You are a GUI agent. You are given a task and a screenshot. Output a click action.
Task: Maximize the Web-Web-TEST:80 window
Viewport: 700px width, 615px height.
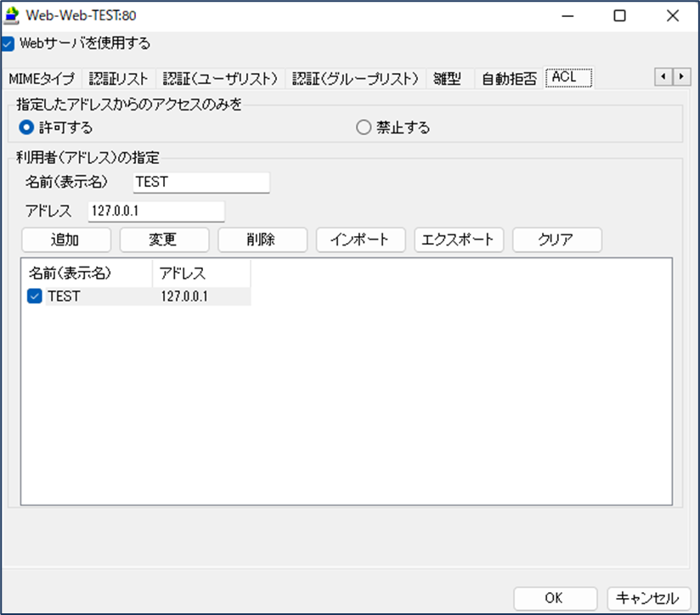[x=619, y=16]
